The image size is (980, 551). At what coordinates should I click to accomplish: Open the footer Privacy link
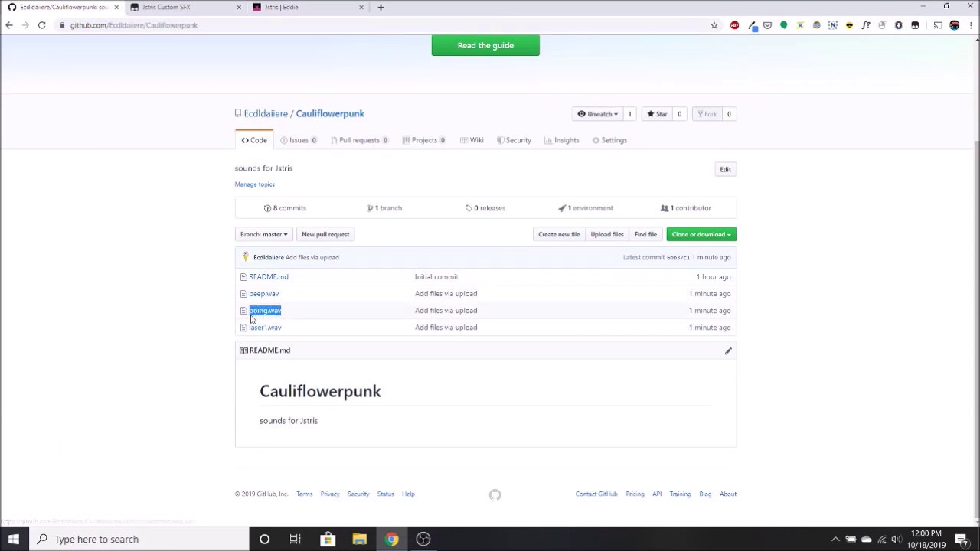(330, 494)
